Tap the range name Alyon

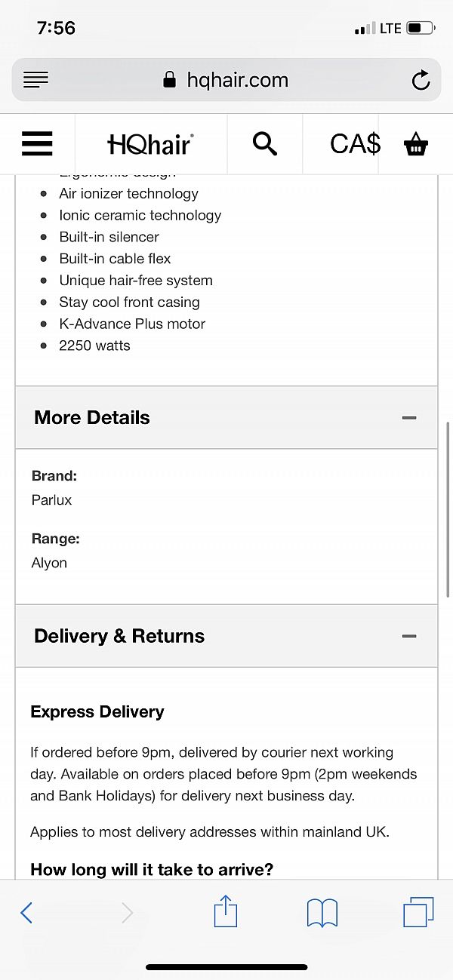coord(49,562)
